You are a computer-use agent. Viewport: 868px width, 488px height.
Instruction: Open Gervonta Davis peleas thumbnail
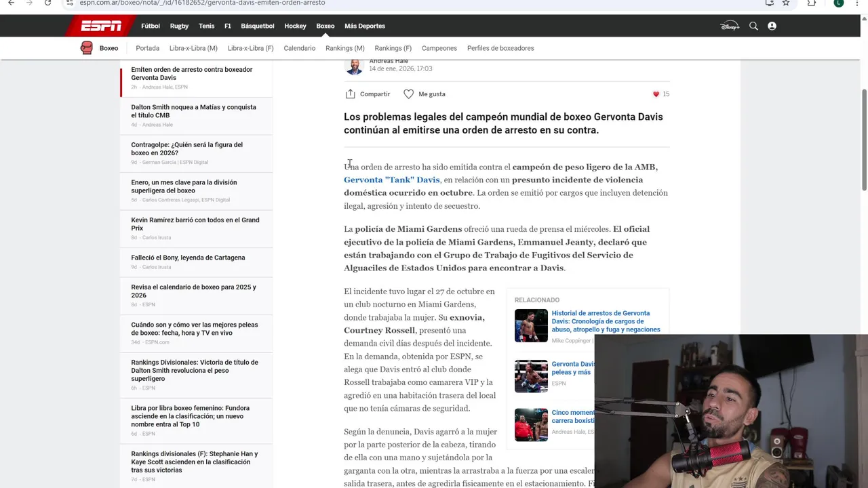click(x=531, y=376)
